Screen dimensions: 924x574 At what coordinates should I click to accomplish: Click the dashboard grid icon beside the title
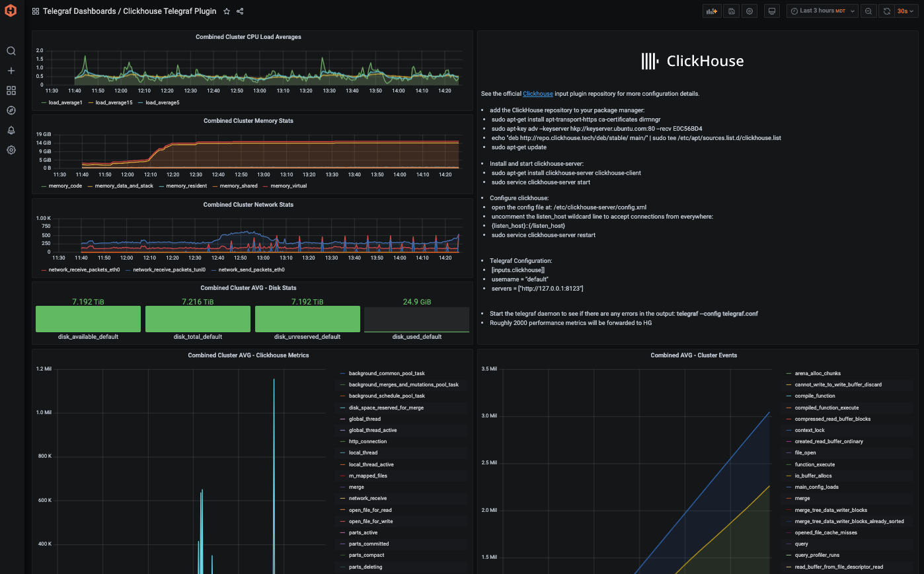coord(36,11)
